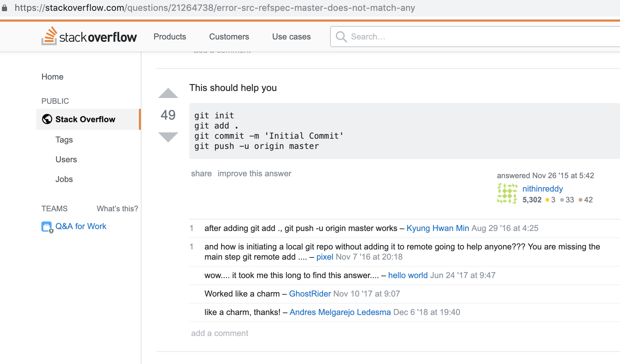620x364 pixels.
Task: Click the padlock icon in address bar
Action: 4,8
